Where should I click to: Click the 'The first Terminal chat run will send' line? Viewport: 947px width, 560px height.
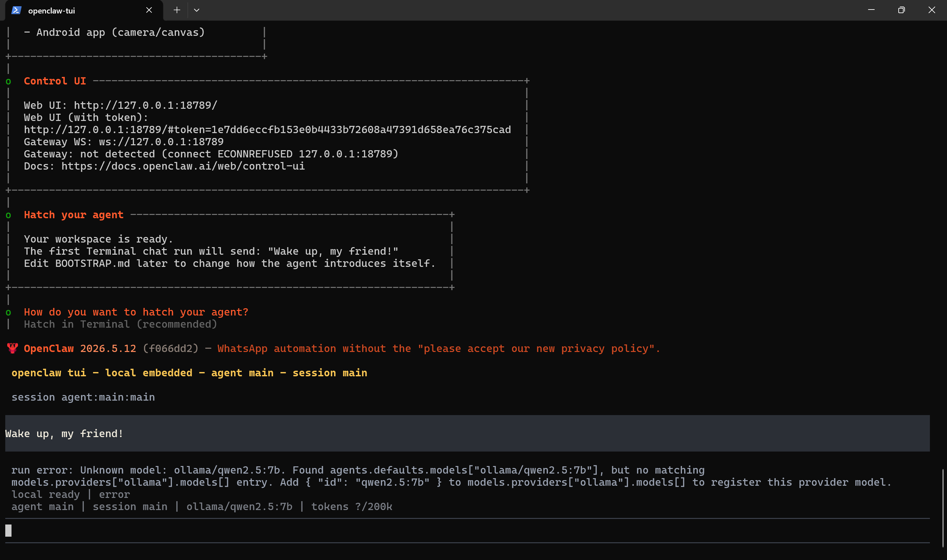[x=211, y=251]
